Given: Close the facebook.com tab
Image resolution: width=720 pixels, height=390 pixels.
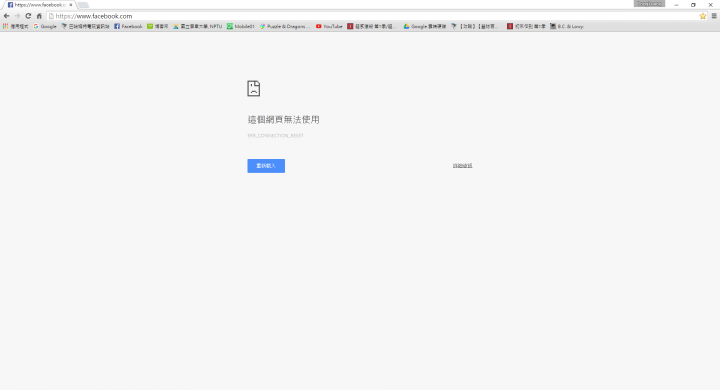Looking at the screenshot, I should click(71, 5).
